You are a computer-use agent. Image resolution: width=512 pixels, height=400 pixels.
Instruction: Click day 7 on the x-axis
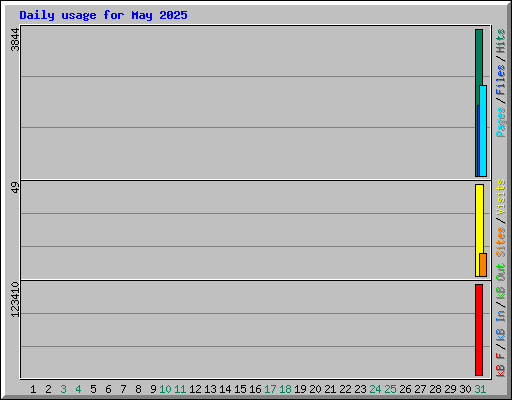(123, 389)
